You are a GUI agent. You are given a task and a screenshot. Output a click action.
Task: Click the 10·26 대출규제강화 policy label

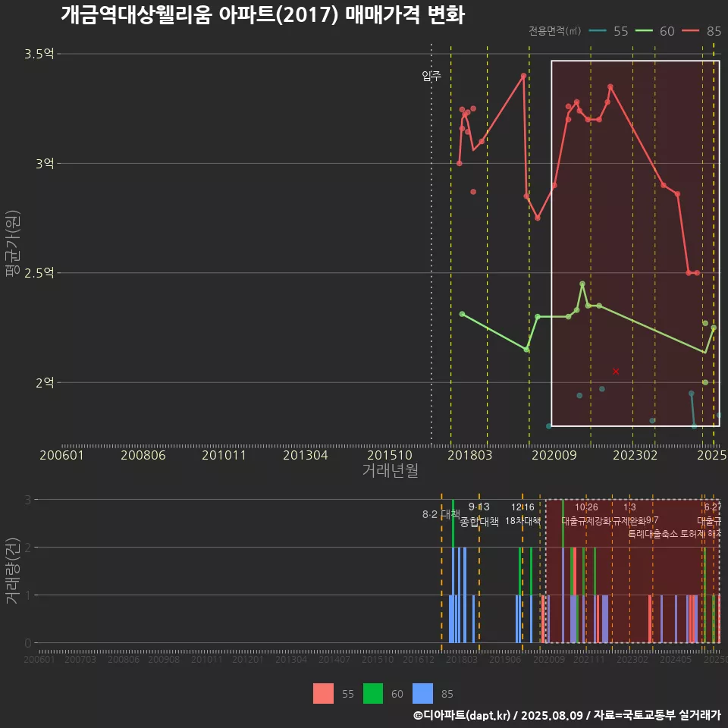586,514
